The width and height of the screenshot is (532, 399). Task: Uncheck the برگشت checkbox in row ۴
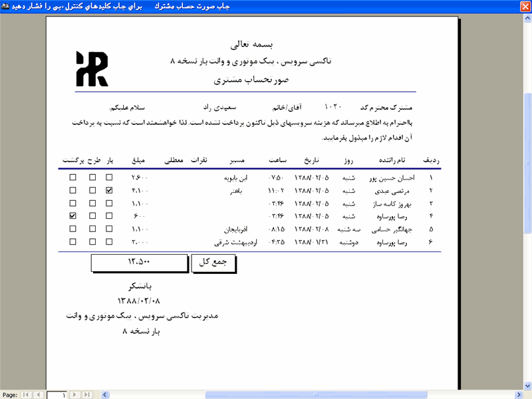(x=72, y=215)
